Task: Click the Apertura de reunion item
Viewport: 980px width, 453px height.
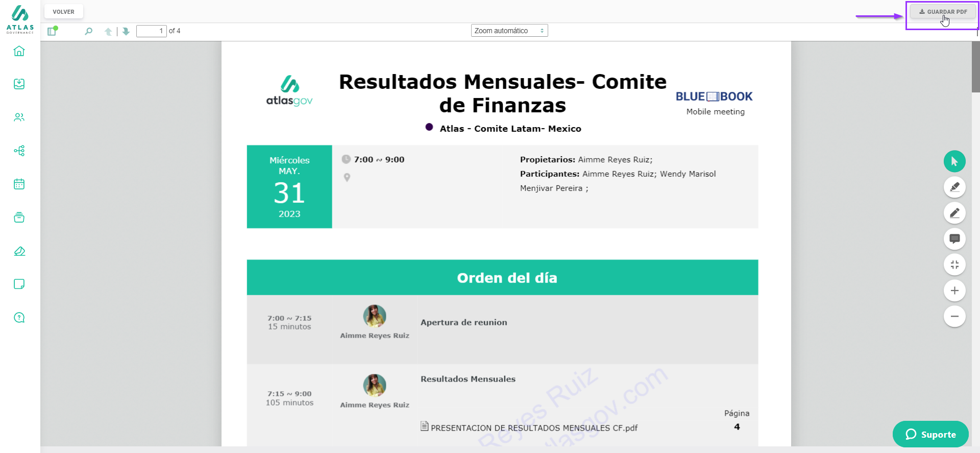Action: click(464, 322)
